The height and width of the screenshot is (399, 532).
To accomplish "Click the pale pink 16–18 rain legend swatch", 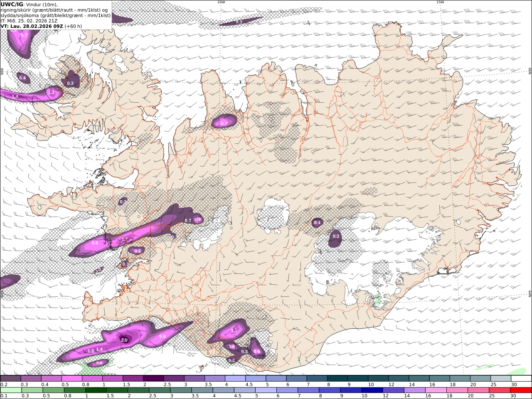I will pos(435,390).
